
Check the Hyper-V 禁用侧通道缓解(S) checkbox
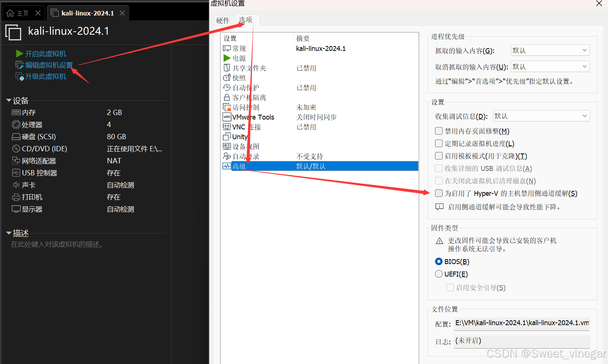pos(439,193)
